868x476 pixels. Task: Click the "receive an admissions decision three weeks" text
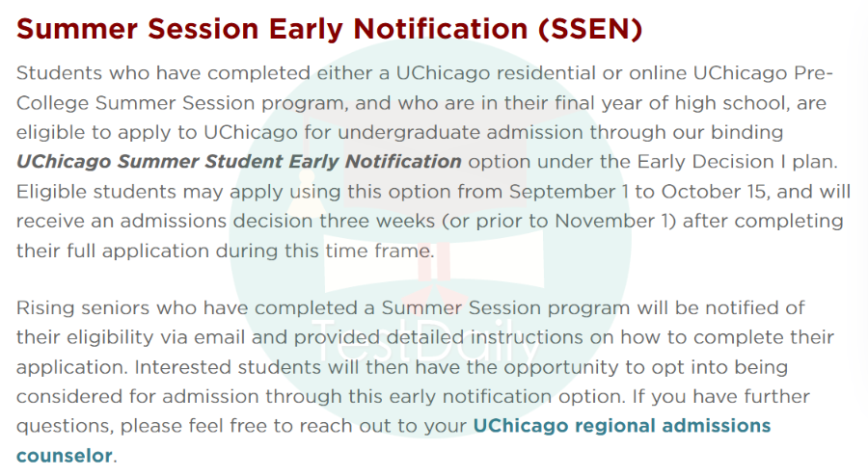(226, 222)
